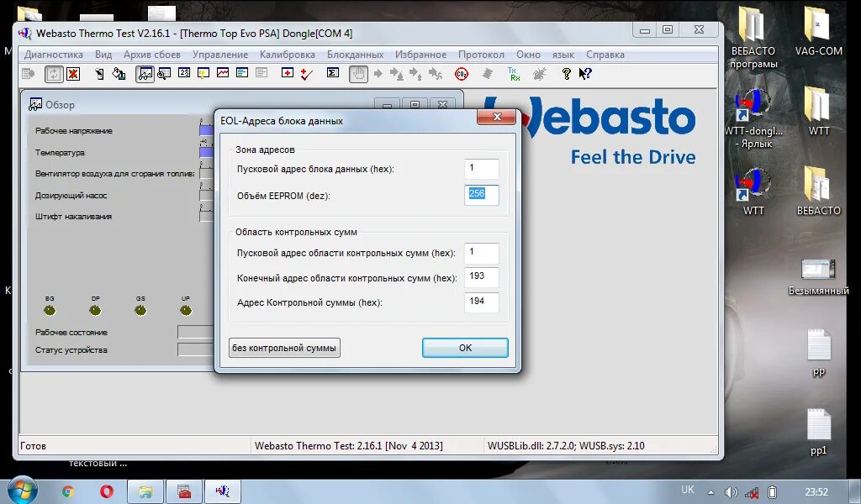Open the Калибровка menu
861x504 pixels.
click(288, 55)
